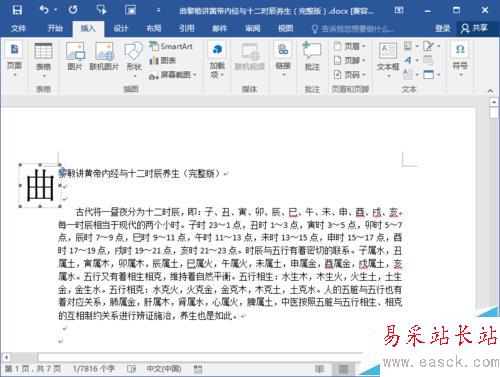Screen dimensions: 500x377
Task: Open Customize Quick Access Toolbar dropdown
Action: pyautogui.click(x=158, y=10)
